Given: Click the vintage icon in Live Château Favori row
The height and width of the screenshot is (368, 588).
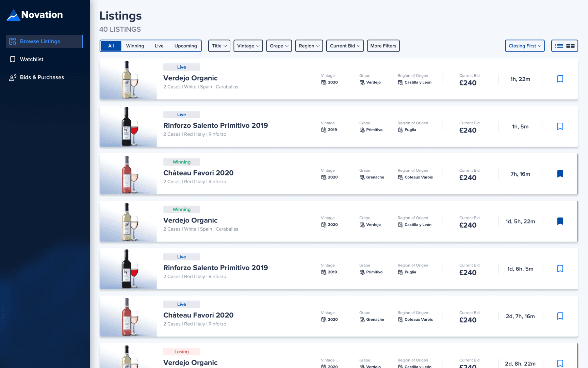Looking at the screenshot, I should 324,319.
